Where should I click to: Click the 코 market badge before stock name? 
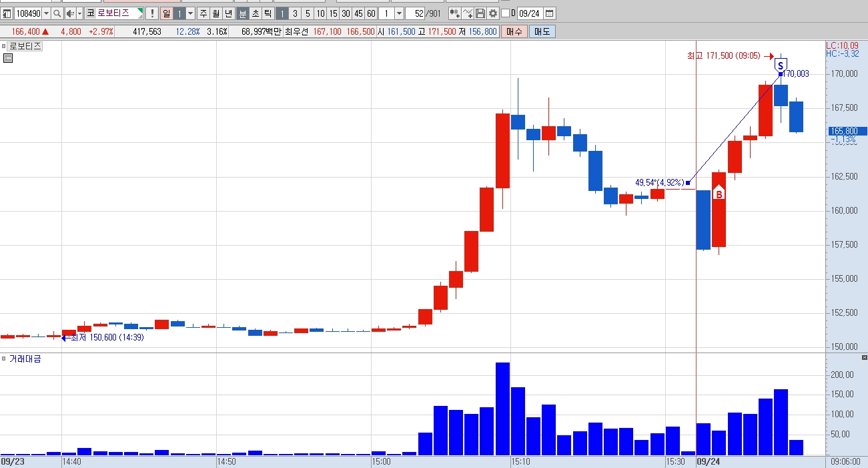91,13
